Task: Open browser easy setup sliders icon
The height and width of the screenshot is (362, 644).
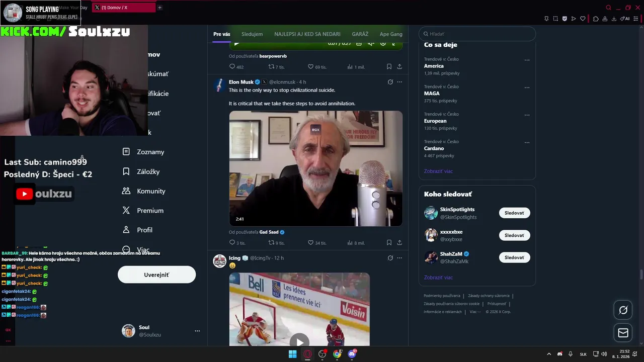Action: coord(636,19)
